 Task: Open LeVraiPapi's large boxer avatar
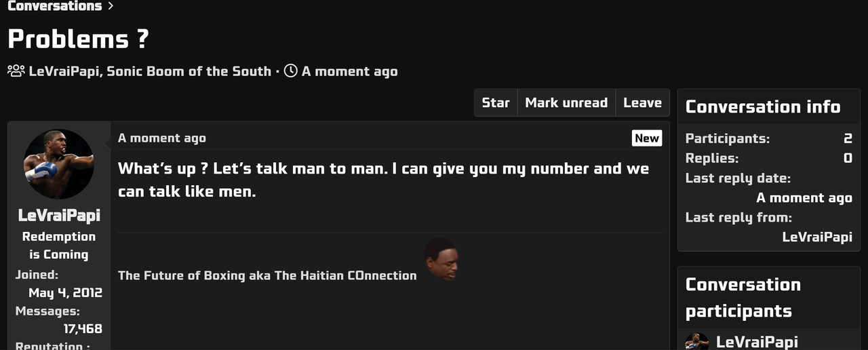coord(59,164)
